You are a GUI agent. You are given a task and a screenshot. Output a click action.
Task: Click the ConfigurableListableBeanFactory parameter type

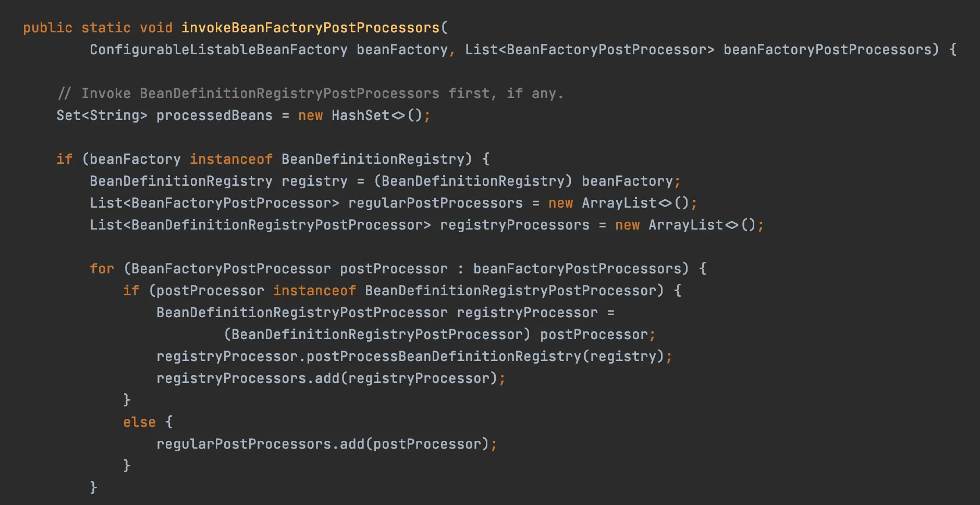coord(218,50)
